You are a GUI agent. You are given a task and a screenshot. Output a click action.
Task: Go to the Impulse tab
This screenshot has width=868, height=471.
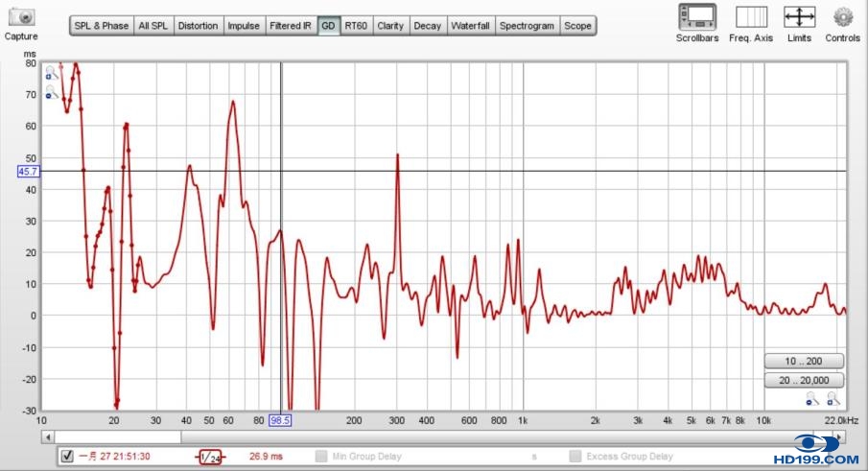click(244, 26)
